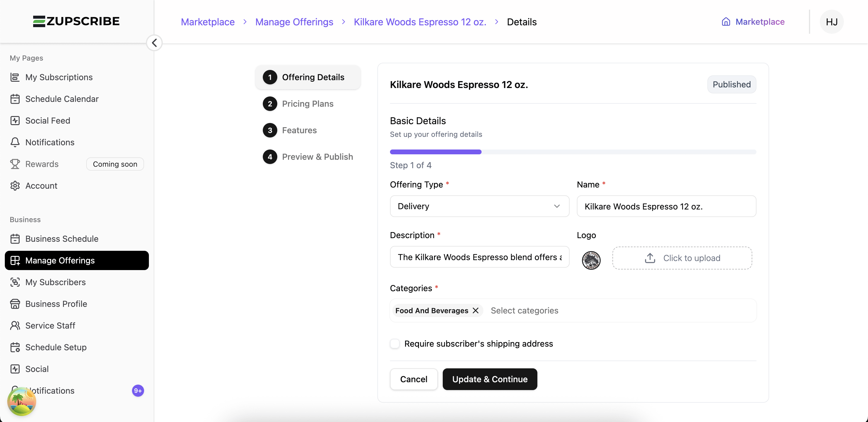Click the Schedule Calendar icon
This screenshot has width=868, height=422.
pyautogui.click(x=15, y=99)
